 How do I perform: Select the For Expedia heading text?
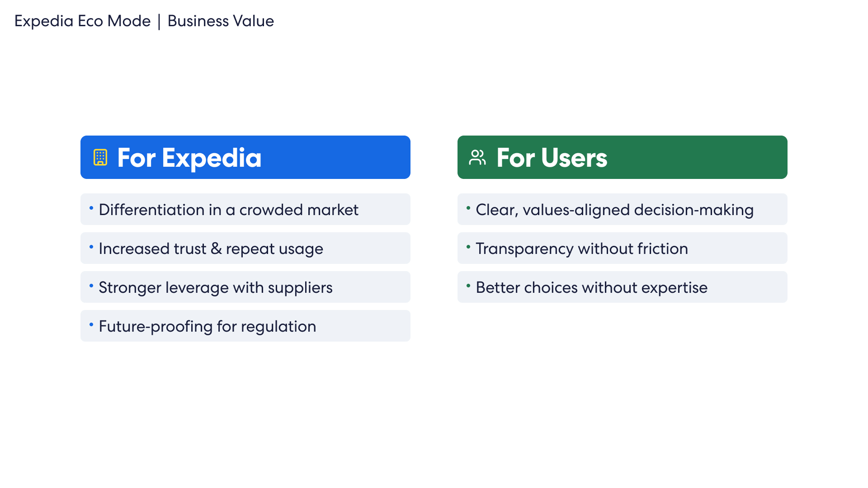click(x=189, y=158)
